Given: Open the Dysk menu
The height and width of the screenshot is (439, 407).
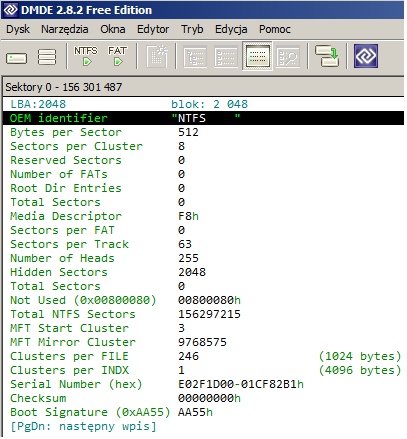Looking at the screenshot, I should (x=18, y=29).
